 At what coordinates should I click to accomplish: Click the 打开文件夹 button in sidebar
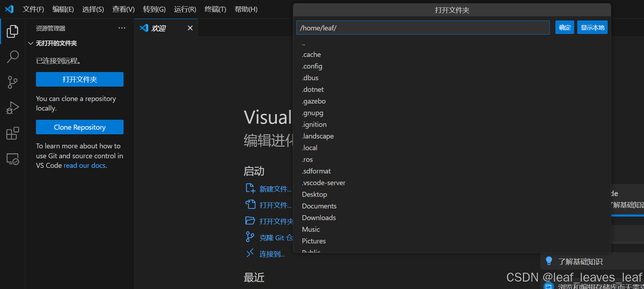80,79
